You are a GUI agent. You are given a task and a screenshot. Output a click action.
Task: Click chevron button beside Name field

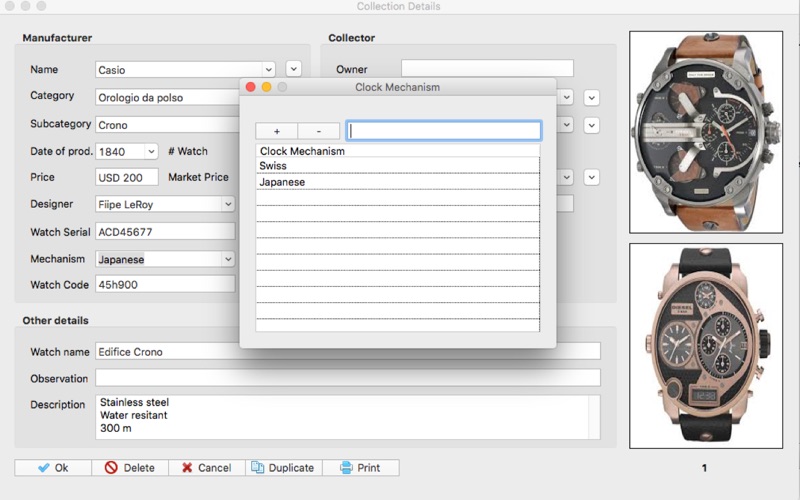point(293,68)
